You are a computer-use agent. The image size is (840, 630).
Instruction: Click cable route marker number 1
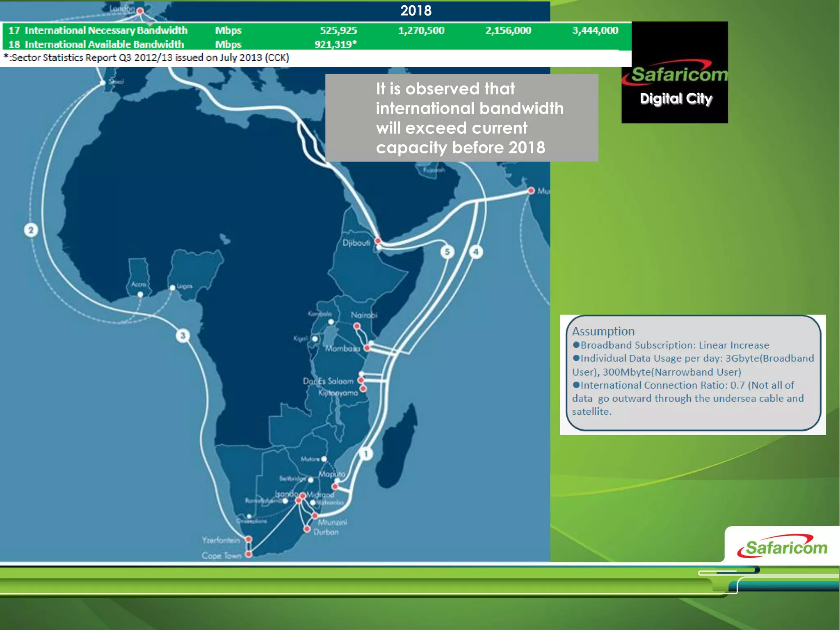366,454
